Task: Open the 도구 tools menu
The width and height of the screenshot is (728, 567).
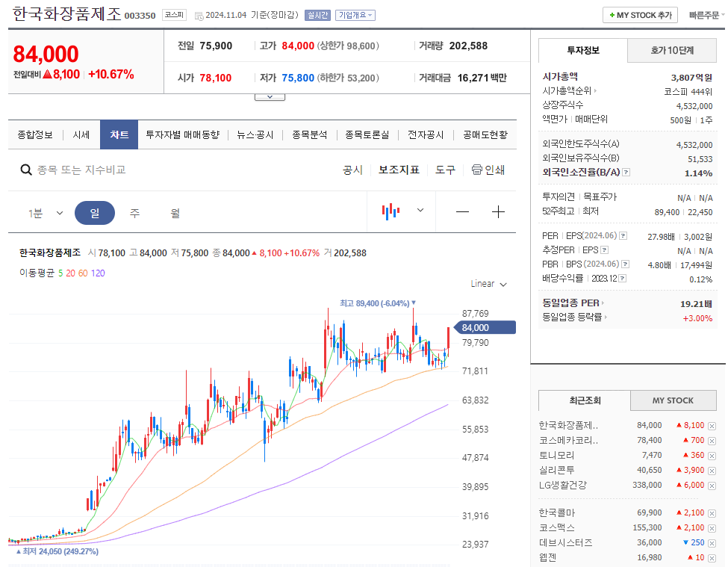Action: click(x=445, y=170)
